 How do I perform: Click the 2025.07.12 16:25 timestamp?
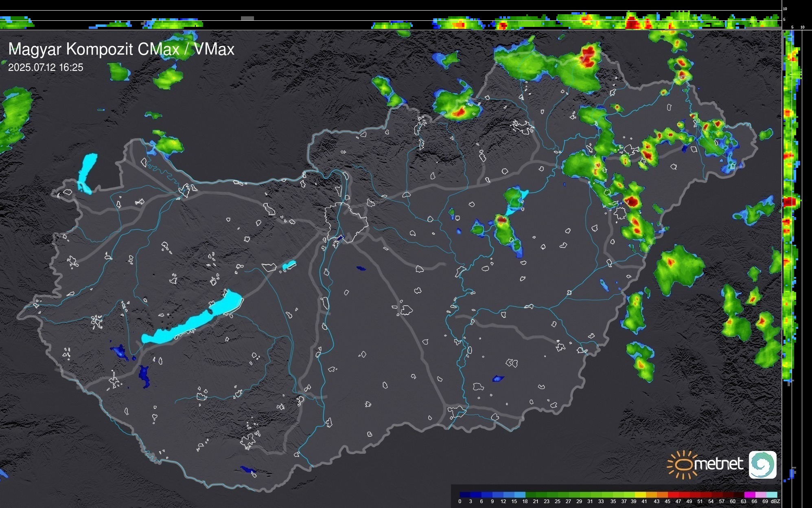tap(46, 68)
